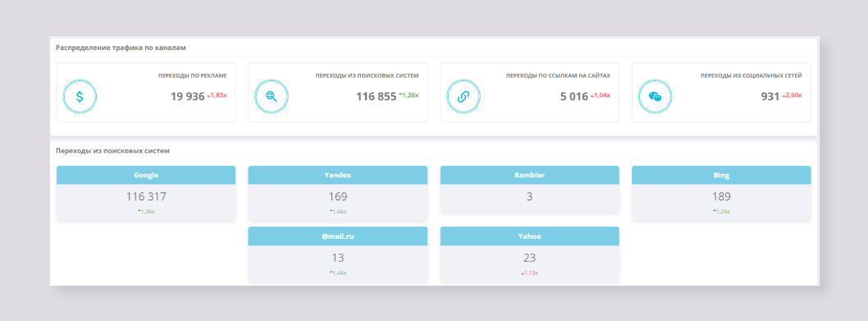Click the 1,26x growth under Google
This screenshot has height=321, width=868.
pos(146,212)
